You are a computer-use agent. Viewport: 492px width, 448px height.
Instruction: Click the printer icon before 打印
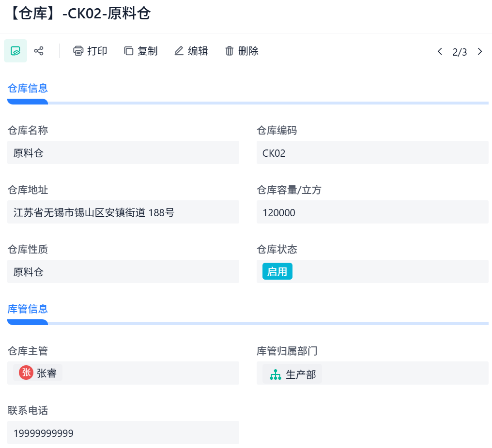78,51
